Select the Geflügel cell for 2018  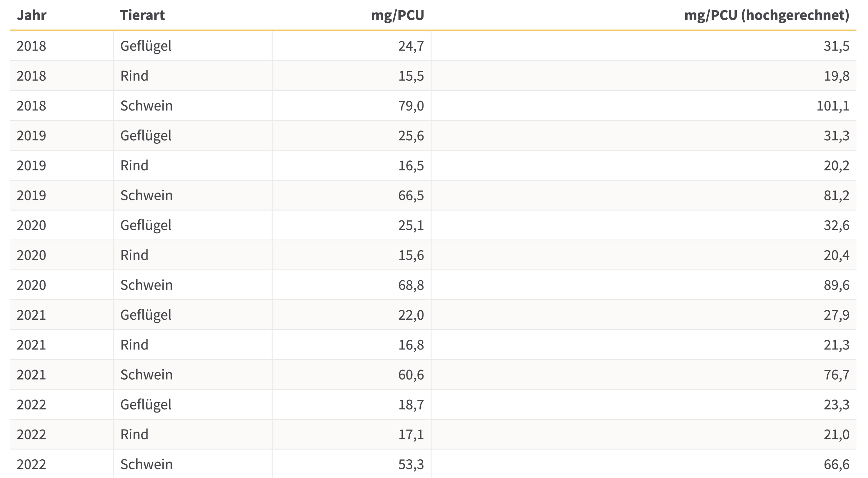tap(146, 46)
